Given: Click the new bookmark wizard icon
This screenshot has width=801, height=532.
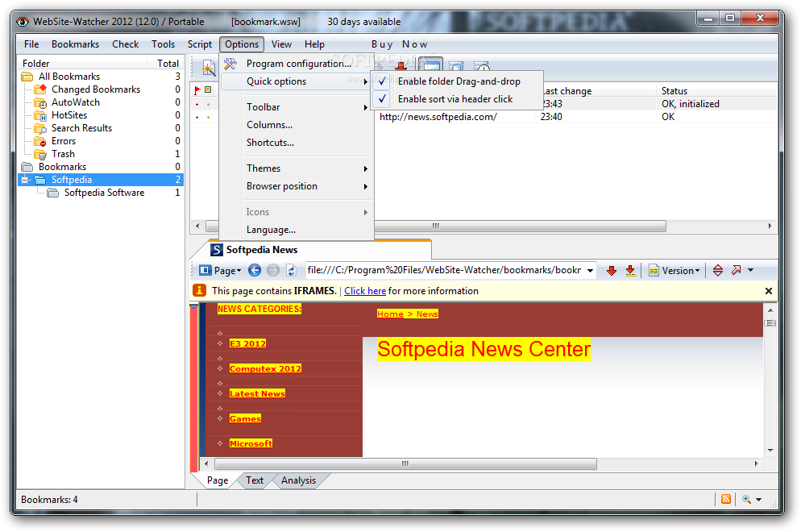Looking at the screenshot, I should pos(209,67).
